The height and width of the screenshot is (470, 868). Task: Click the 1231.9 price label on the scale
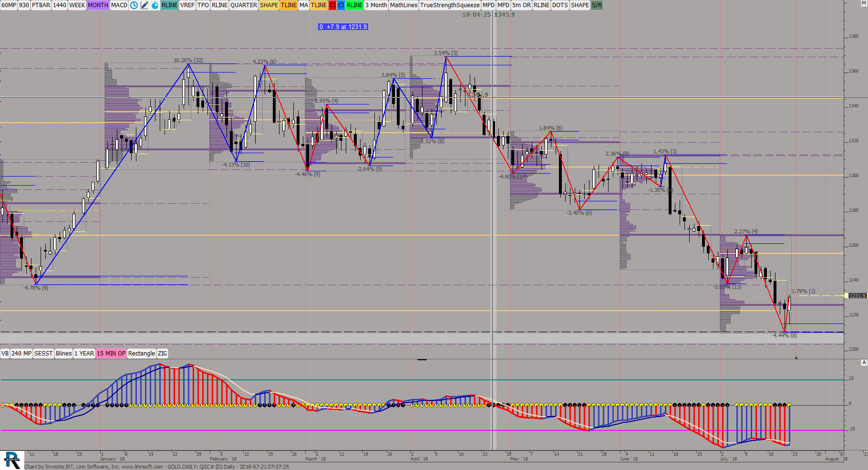point(857,296)
